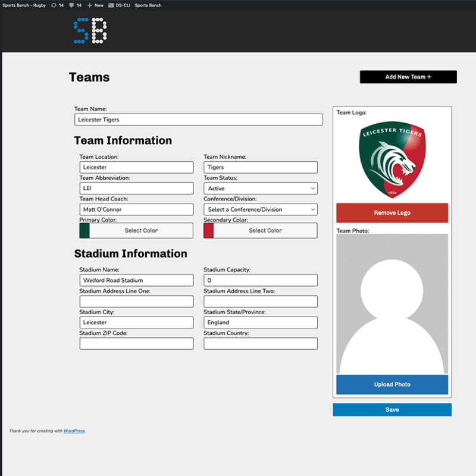Screen dimensions: 476x476
Task: Click the Stadium State/Province field
Action: [x=261, y=322]
